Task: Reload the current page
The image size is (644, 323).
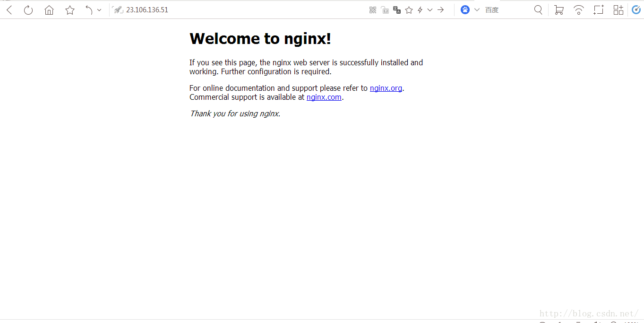Action: click(28, 10)
